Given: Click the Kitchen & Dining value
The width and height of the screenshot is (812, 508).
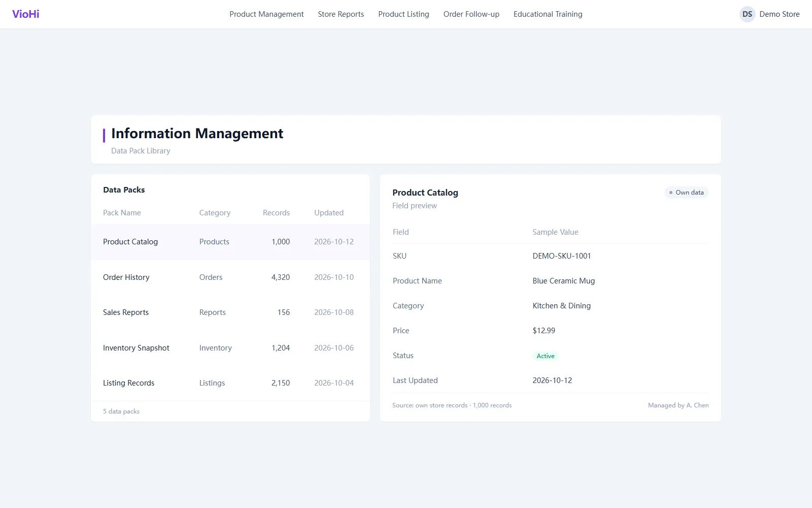Looking at the screenshot, I should pos(562,306).
